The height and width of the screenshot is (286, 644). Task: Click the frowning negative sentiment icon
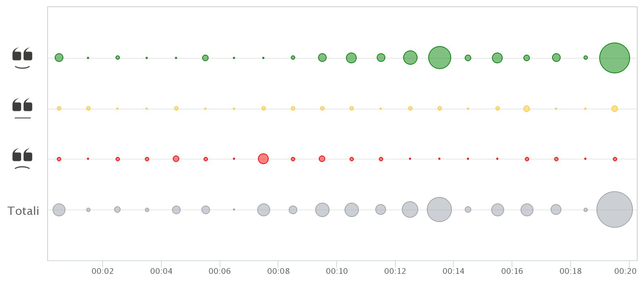coord(22,159)
